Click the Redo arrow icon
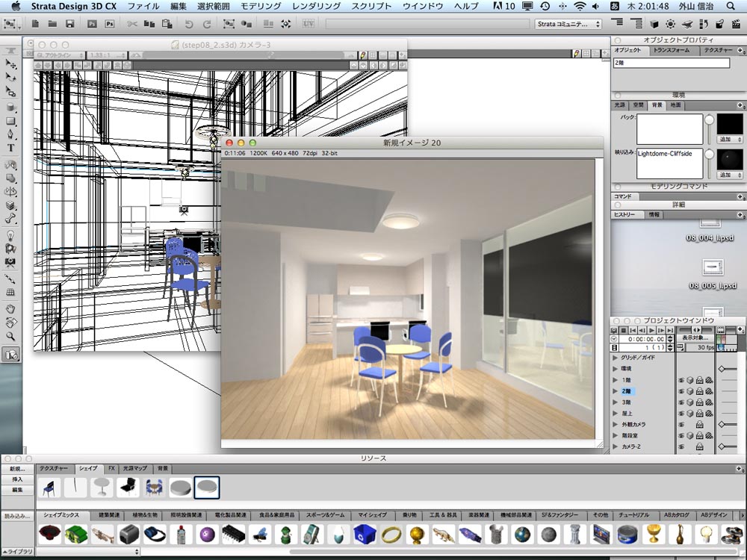This screenshot has width=747, height=560. pos(207,24)
